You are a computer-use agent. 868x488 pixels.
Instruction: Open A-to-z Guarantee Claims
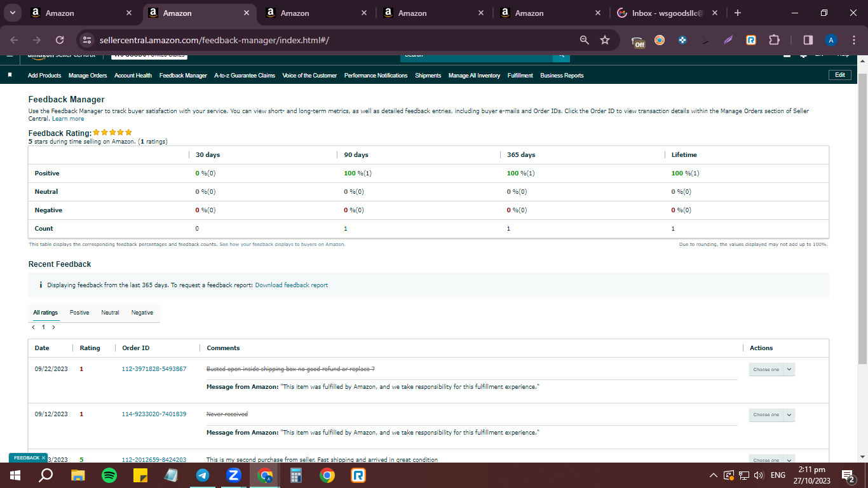click(245, 76)
